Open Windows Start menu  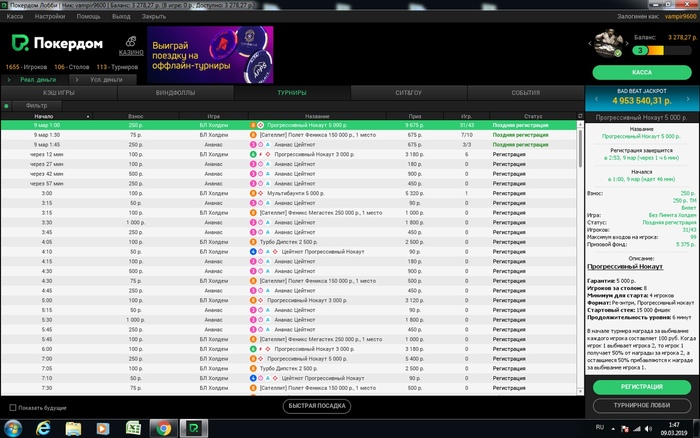coord(12,429)
